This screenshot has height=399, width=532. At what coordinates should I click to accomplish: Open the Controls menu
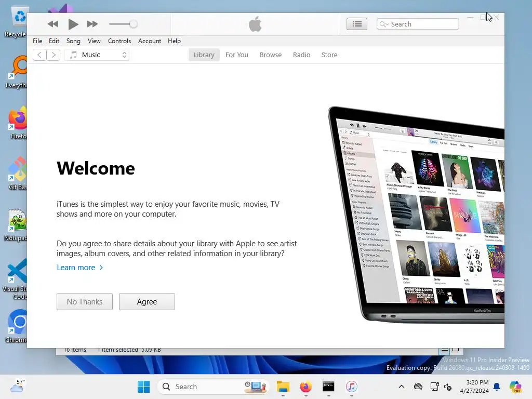coord(119,41)
